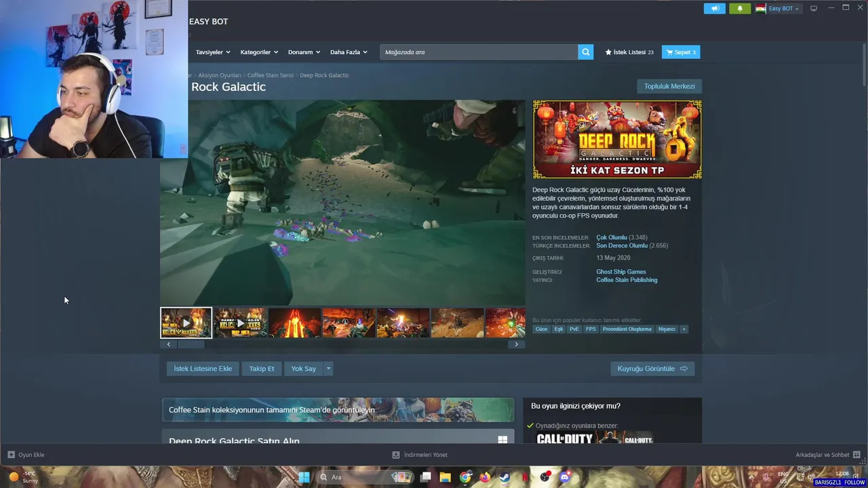This screenshot has height=488, width=868.
Task: Click the profile flag avatar
Action: (761, 8)
